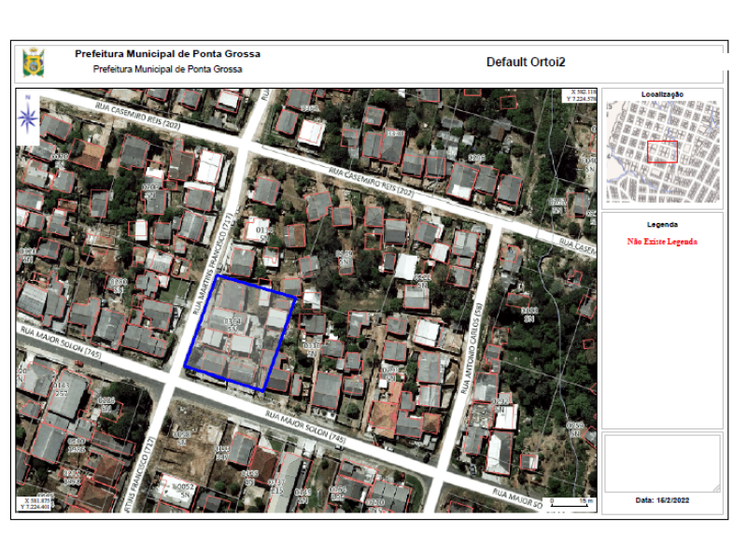Click the 'Prefeitura Municipal de Ponta Grossa' bold heading
The image size is (747, 560).
pyautogui.click(x=167, y=53)
